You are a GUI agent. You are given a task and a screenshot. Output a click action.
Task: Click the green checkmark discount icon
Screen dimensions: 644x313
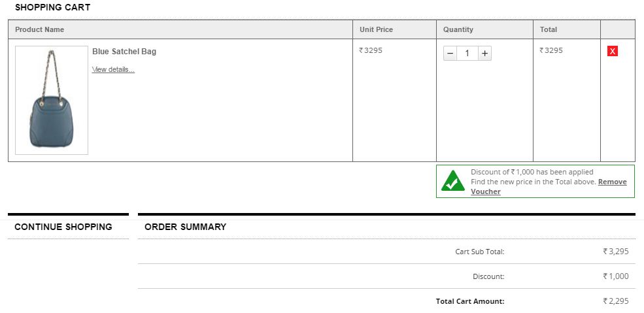(453, 181)
